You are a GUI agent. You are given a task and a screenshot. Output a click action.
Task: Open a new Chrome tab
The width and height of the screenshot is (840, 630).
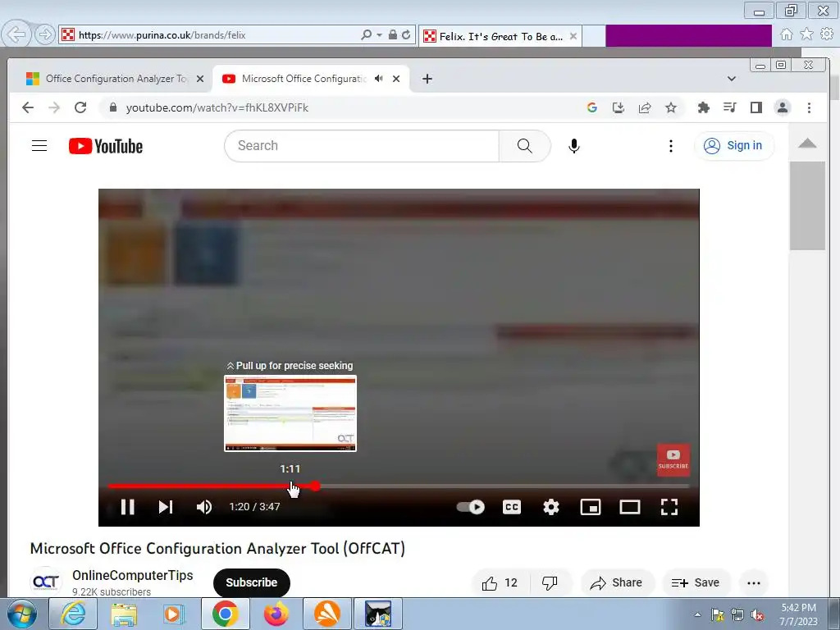pyautogui.click(x=427, y=79)
